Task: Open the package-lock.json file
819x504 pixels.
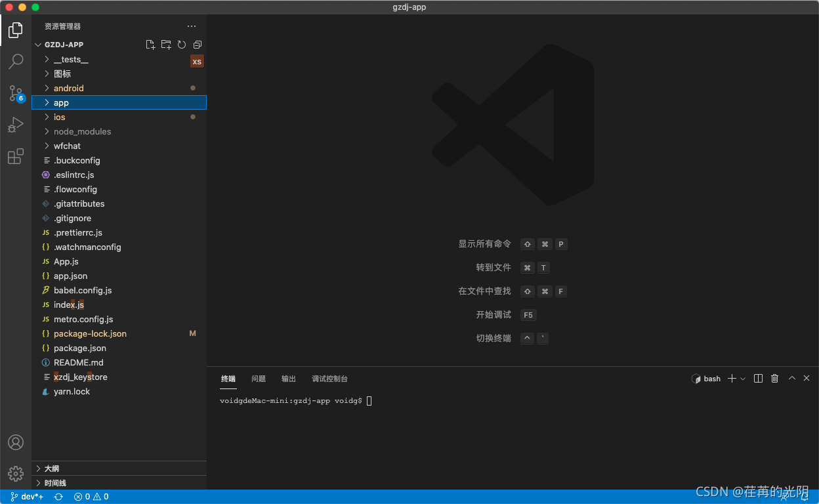Action: tap(119, 333)
